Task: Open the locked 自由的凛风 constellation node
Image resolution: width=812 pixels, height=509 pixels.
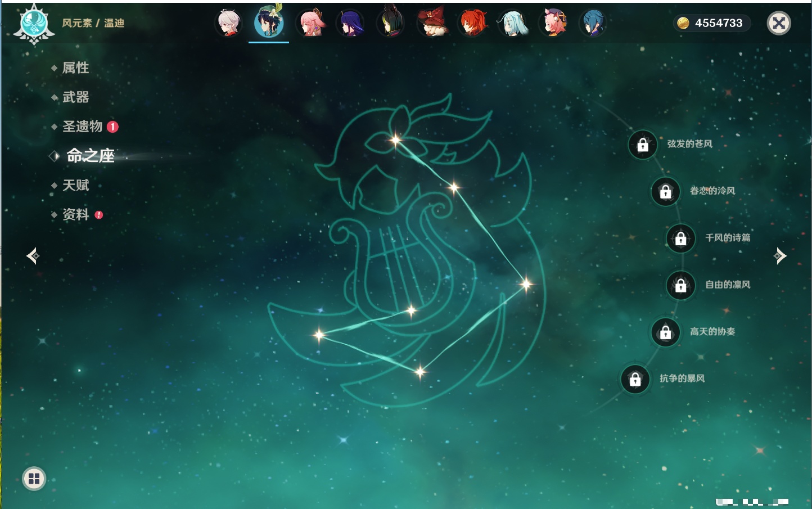Action: tap(681, 285)
